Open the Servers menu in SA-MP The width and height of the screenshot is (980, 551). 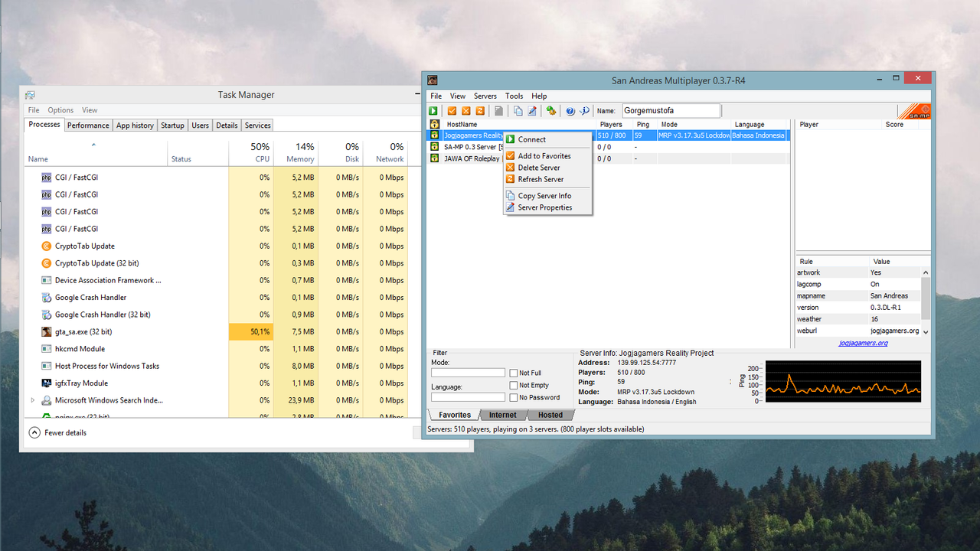coord(485,96)
